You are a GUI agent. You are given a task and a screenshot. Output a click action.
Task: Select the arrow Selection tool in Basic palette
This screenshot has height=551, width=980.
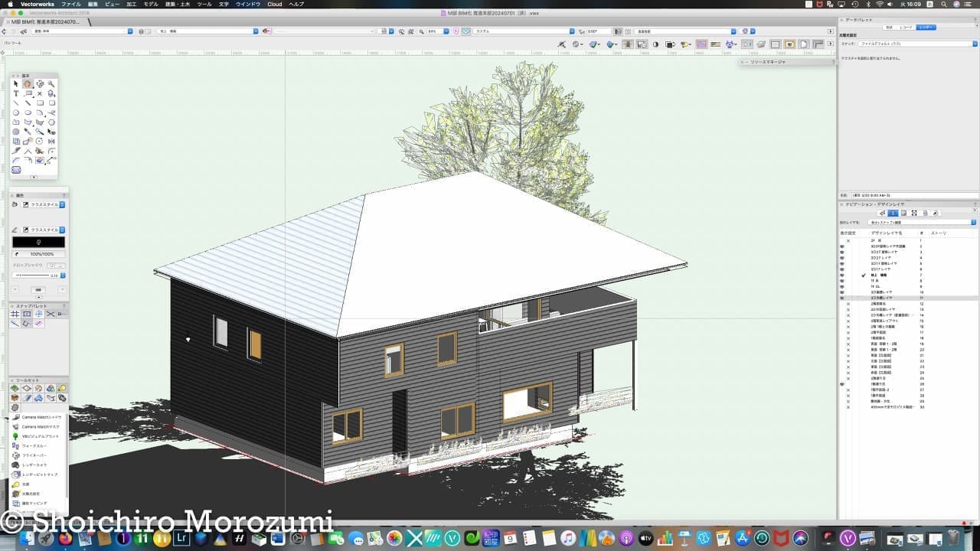click(x=15, y=84)
